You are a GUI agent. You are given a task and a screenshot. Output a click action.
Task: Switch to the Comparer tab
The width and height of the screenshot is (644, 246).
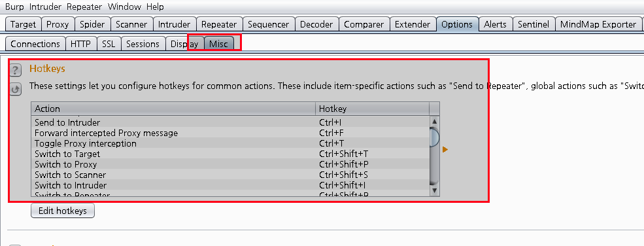[x=364, y=24]
